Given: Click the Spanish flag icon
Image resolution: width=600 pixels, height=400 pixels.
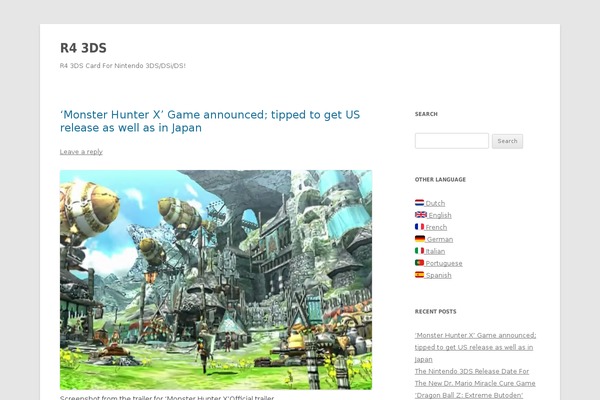Looking at the screenshot, I should click(419, 274).
